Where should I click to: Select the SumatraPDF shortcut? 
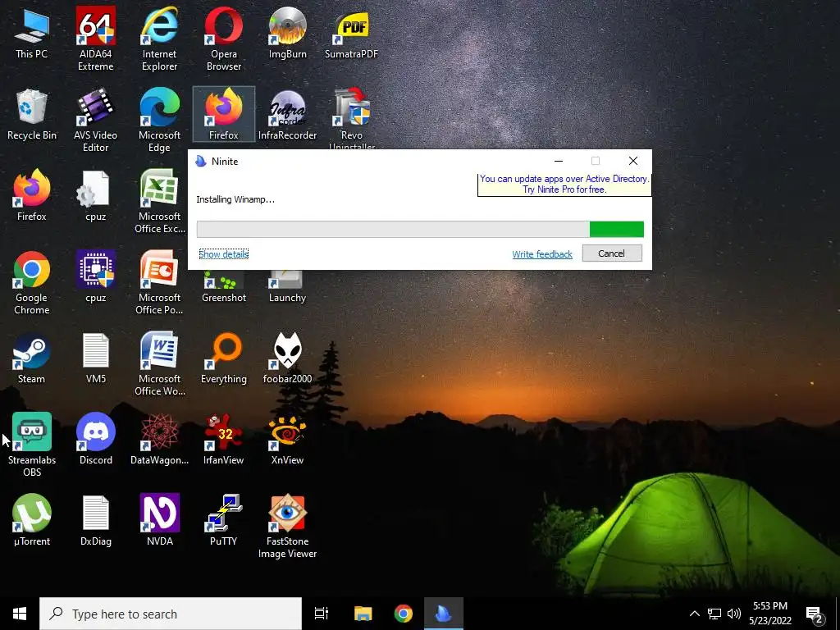(351, 34)
